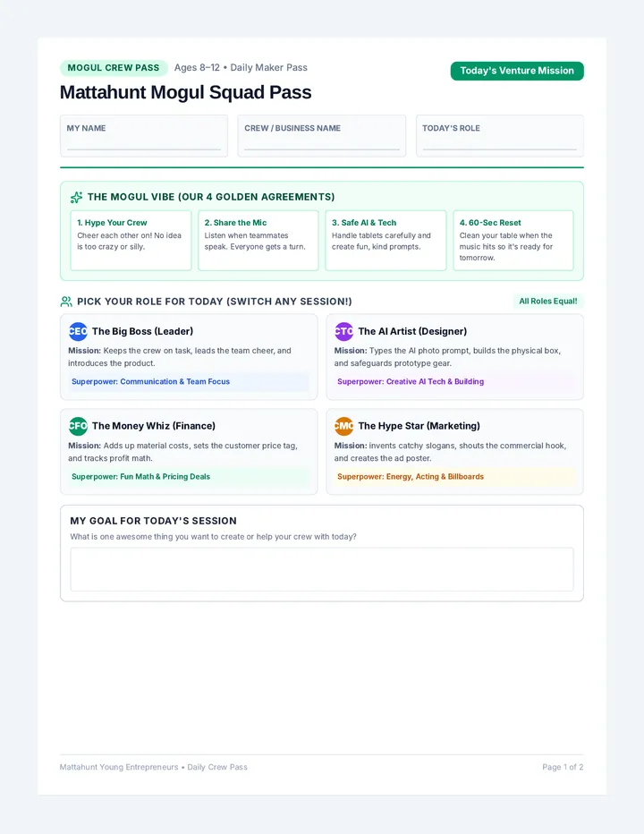644x834 pixels.
Task: Select the Safe AI & Tech card
Action: pos(386,241)
